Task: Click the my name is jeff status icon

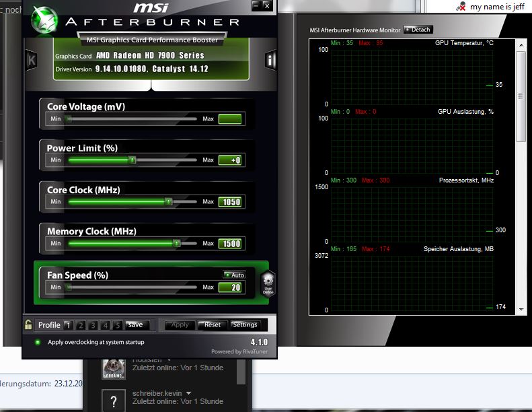Action: pyautogui.click(x=461, y=7)
